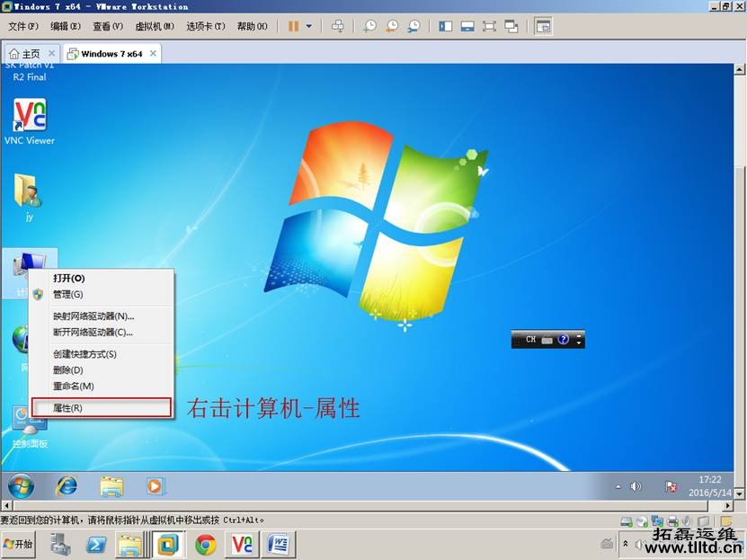
Task: Click the host 开始 Start button
Action: pyautogui.click(x=18, y=544)
